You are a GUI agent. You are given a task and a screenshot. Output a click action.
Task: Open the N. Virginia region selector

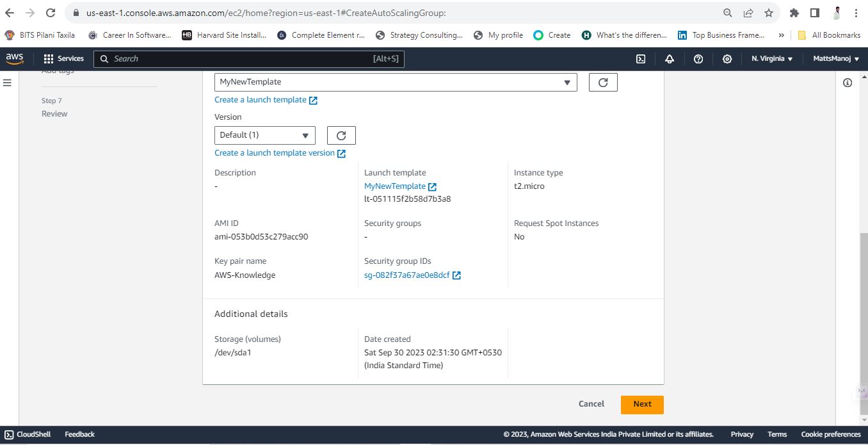[x=772, y=59]
